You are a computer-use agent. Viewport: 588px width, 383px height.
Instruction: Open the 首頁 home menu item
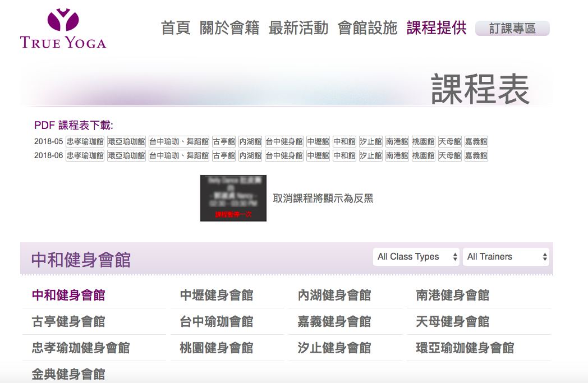pos(176,28)
